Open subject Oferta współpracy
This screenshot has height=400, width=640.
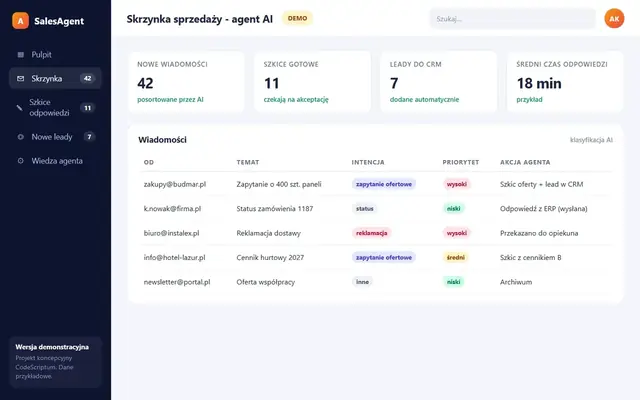[266, 282]
